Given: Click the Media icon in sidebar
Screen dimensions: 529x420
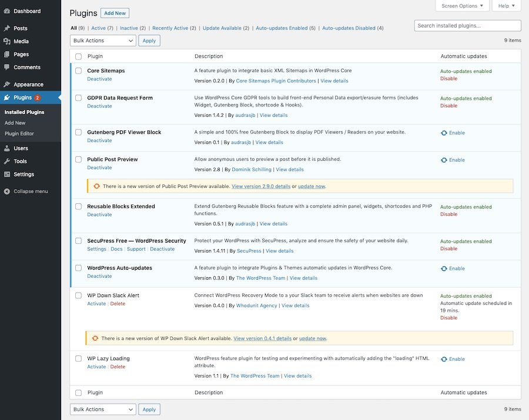Looking at the screenshot, I should (6, 41).
